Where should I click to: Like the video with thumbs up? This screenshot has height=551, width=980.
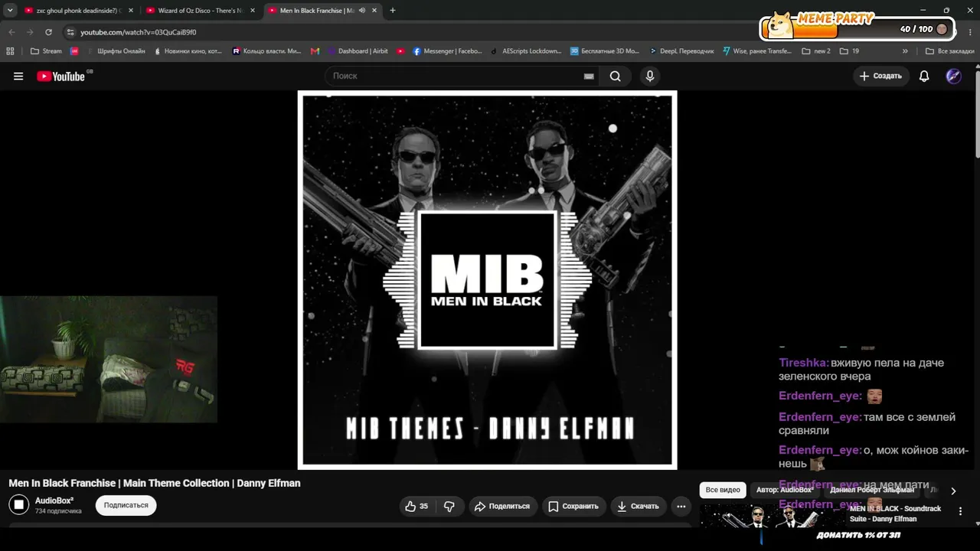tap(418, 506)
